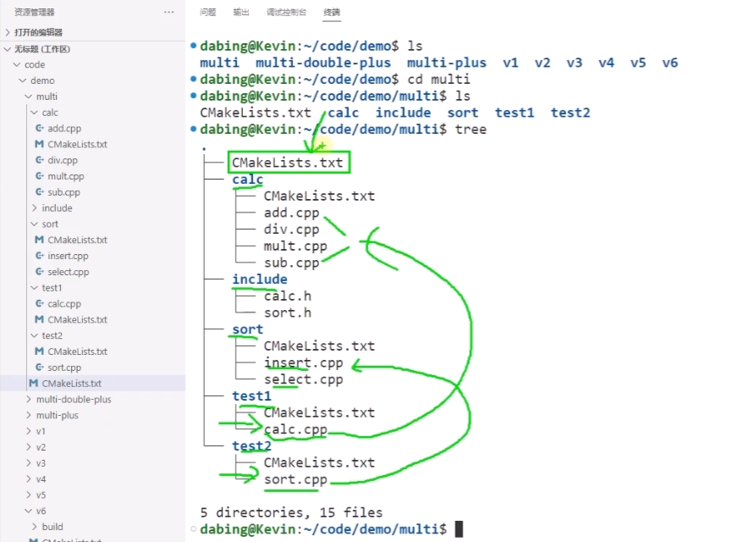
Task: Click the C++ icon next to sort.cpp under test2
Action: tap(40, 367)
